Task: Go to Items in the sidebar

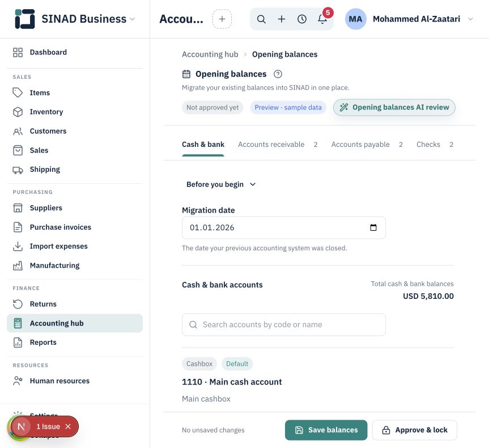Action: click(75, 93)
